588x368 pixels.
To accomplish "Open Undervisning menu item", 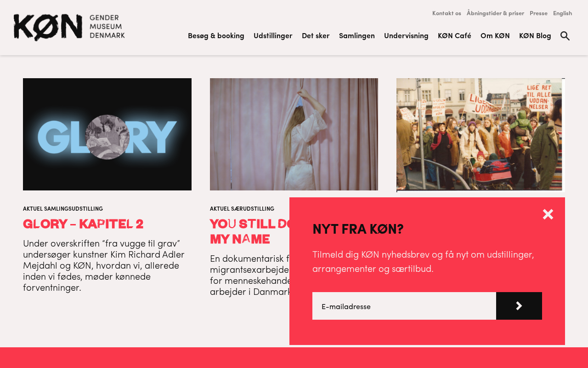I will coord(406,35).
